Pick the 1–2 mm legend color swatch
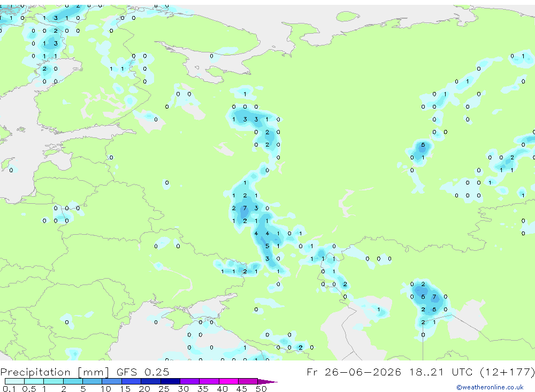This screenshot has height=392, width=535. (53, 381)
